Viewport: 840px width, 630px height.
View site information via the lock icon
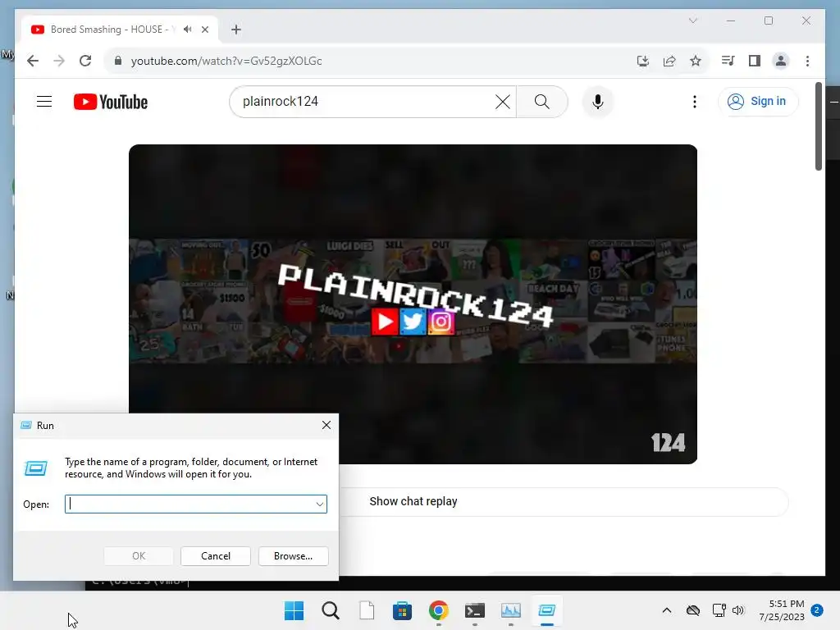click(x=118, y=61)
